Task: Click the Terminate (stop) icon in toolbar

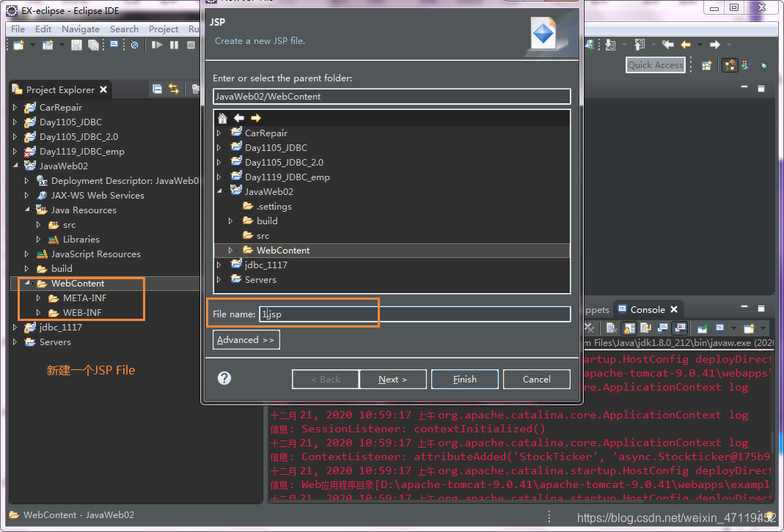Action: pyautogui.click(x=191, y=45)
